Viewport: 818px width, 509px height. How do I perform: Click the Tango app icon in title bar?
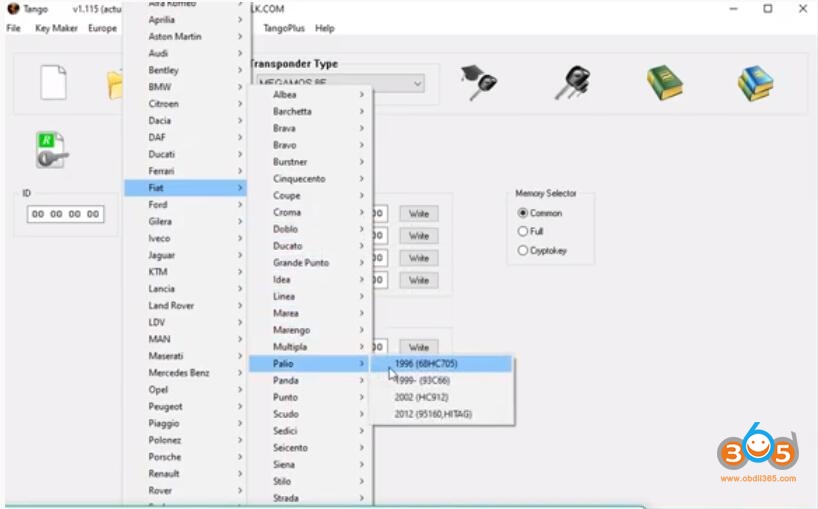pyautogui.click(x=13, y=9)
